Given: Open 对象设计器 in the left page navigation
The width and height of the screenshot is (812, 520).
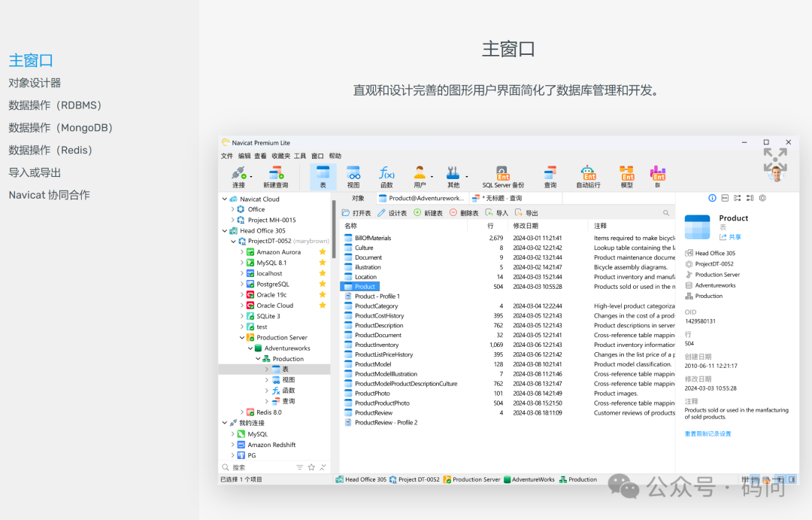Looking at the screenshot, I should coord(35,83).
